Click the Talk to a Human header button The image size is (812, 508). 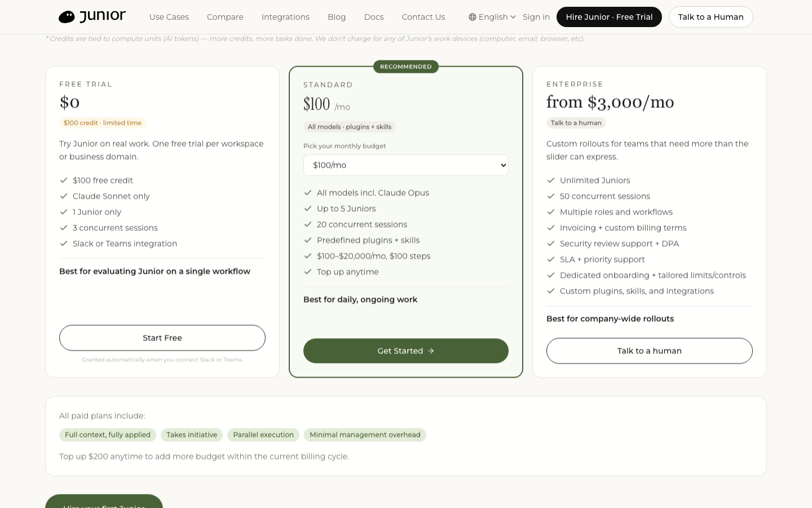(711, 17)
